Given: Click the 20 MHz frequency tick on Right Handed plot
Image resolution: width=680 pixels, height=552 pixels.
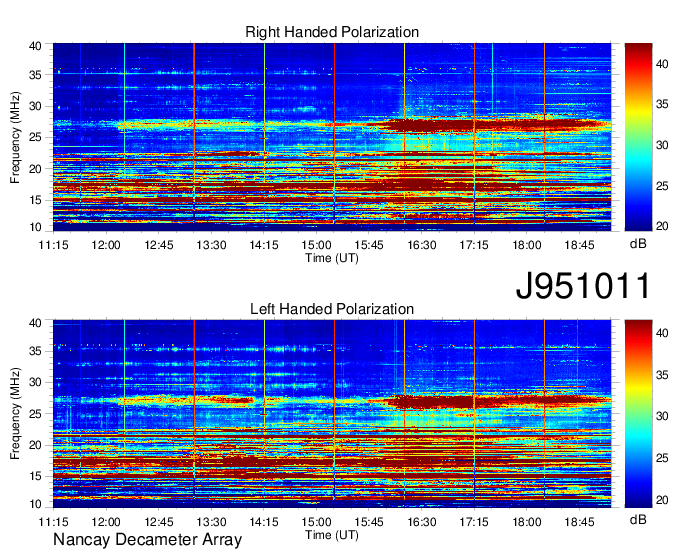Looking at the screenshot, I should tap(35, 169).
